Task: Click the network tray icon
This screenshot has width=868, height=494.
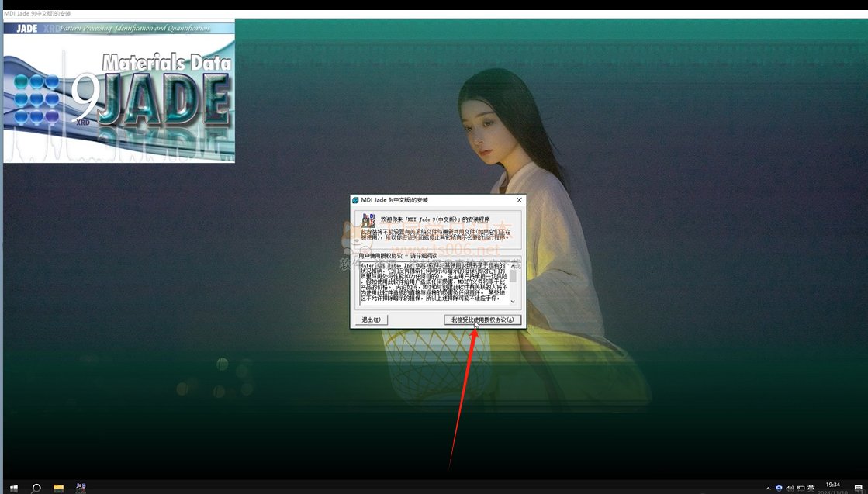Action: click(801, 489)
